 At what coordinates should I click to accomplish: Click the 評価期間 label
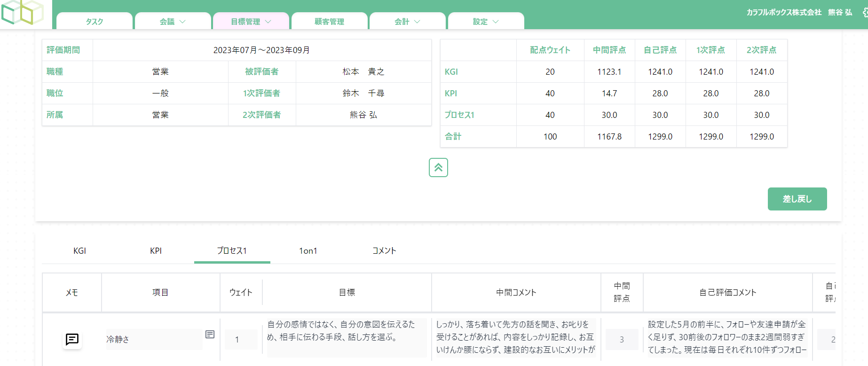(63, 50)
